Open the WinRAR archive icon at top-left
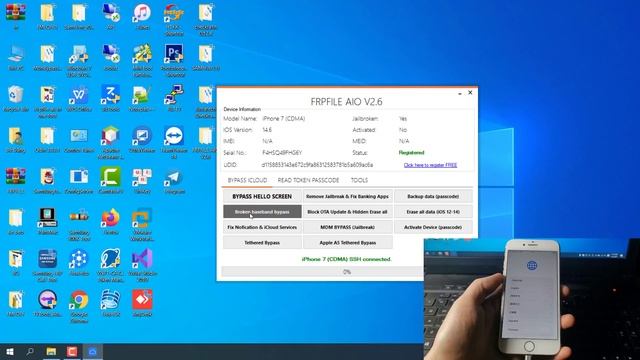The height and width of the screenshot is (360, 640). point(16,16)
